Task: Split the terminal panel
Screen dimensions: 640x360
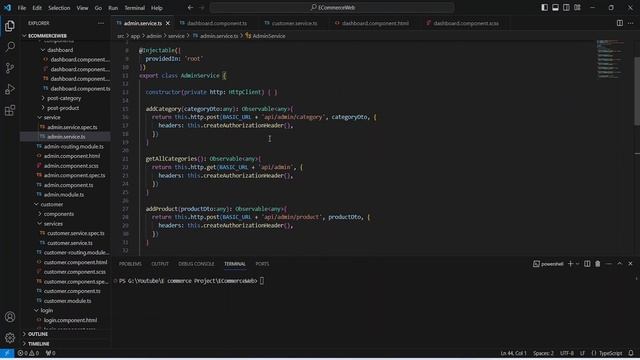Action: pos(587,264)
